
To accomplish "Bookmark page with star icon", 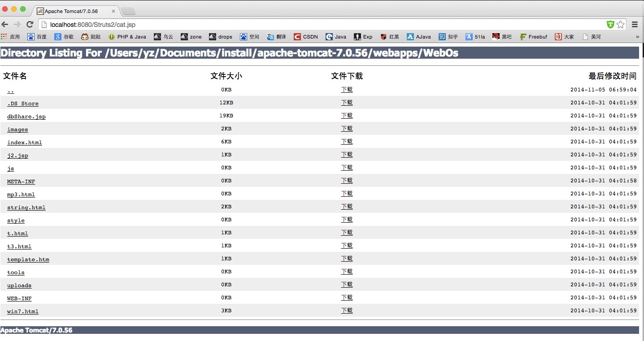I will click(x=620, y=25).
